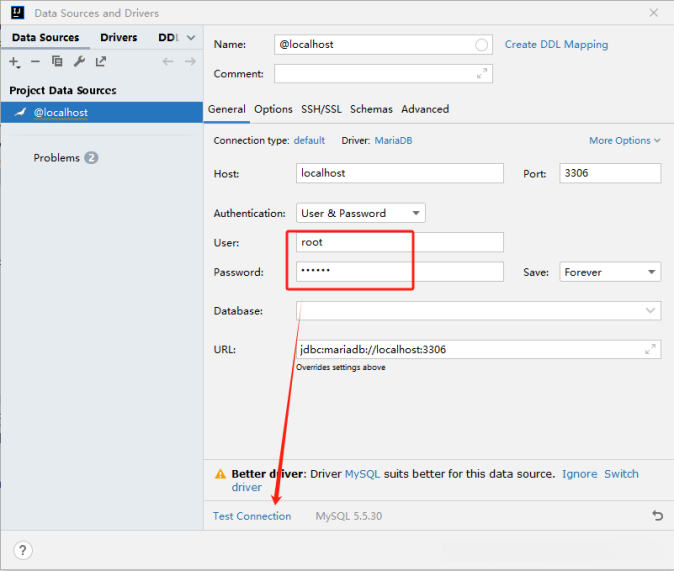Click the color circle in the Name field
The height and width of the screenshot is (571, 674).
click(x=482, y=45)
